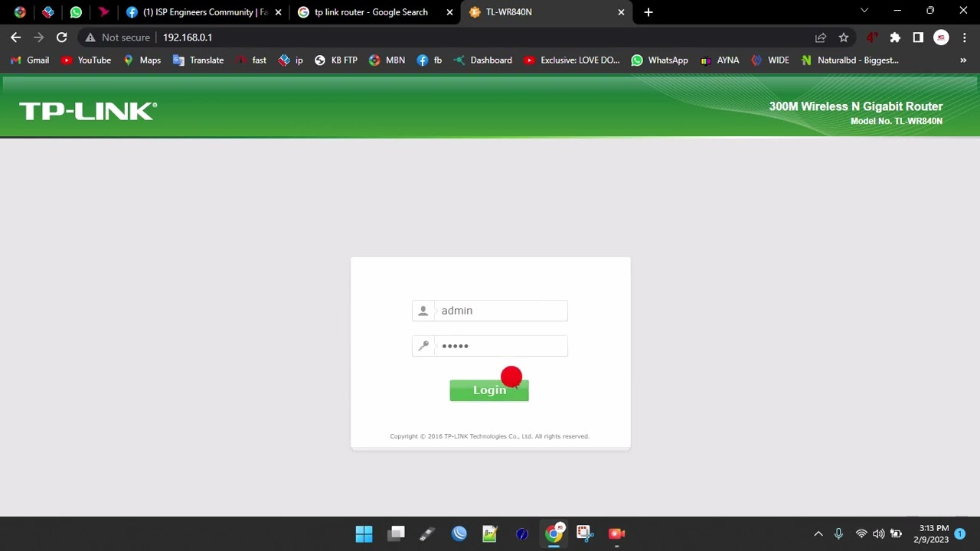Open WhatsApp bookmark in bar
This screenshot has height=551, width=980.
point(660,60)
